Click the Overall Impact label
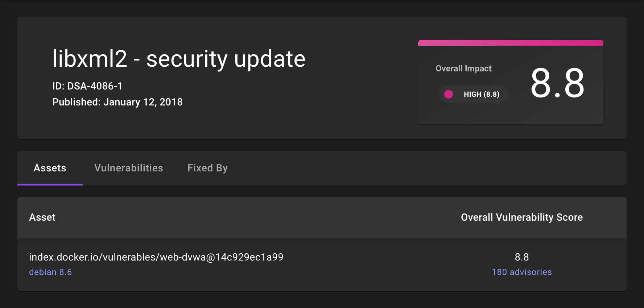The height and width of the screenshot is (308, 644). click(x=463, y=68)
